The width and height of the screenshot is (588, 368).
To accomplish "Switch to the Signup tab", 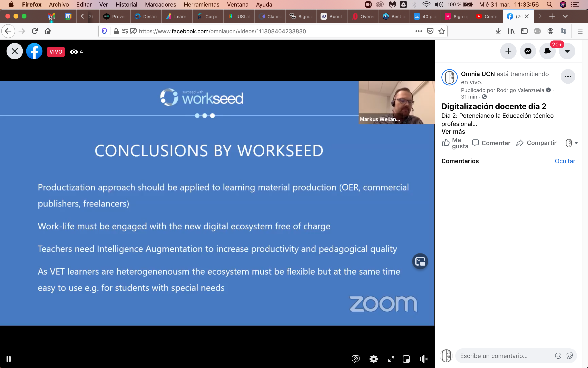I will pyautogui.click(x=301, y=16).
